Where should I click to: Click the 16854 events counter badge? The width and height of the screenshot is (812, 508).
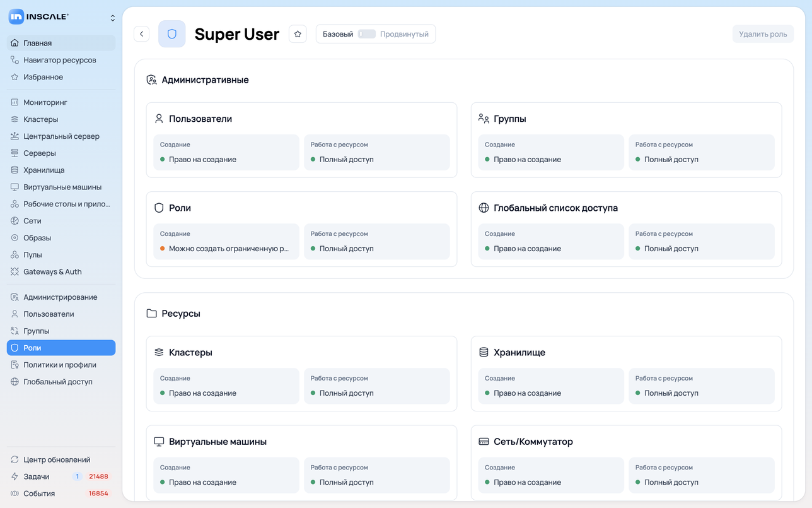click(x=98, y=493)
